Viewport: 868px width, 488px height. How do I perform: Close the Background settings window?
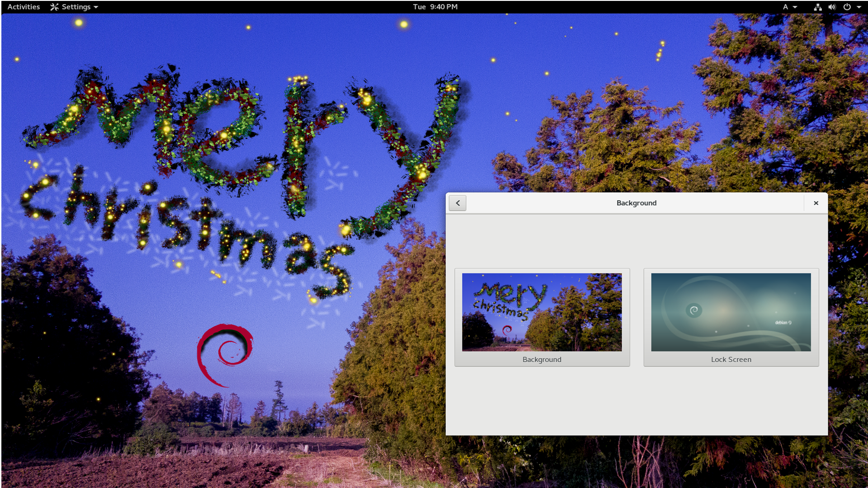click(816, 203)
